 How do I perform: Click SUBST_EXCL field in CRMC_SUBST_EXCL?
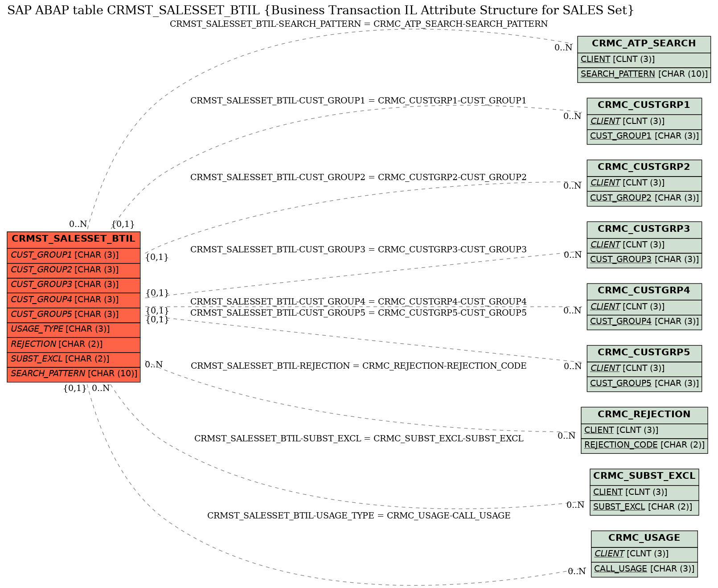644,507
